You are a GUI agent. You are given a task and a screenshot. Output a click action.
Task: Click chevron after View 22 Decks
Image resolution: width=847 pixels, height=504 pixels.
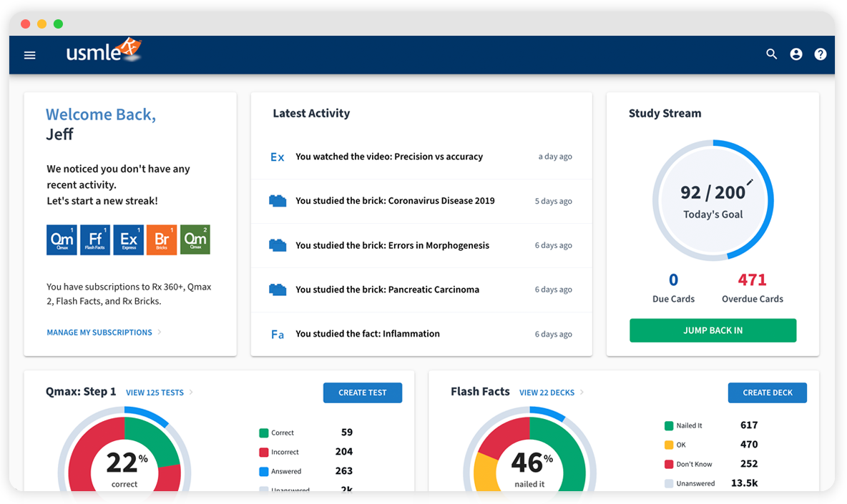point(582,392)
